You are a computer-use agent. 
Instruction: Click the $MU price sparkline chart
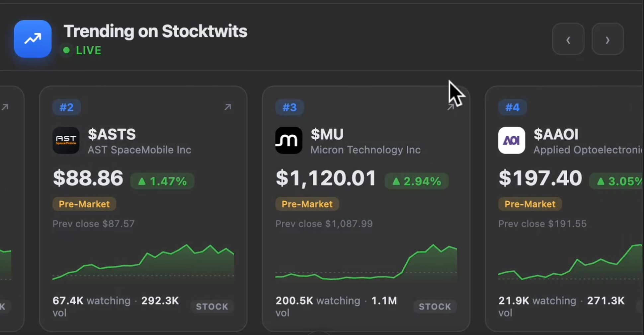coord(366,263)
